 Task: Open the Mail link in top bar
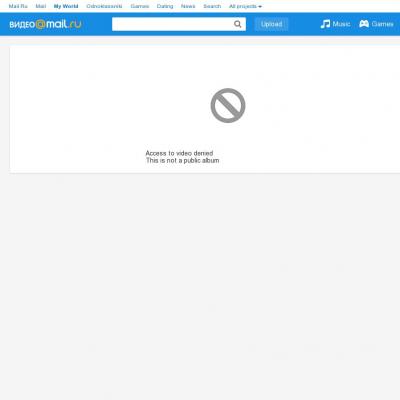(x=41, y=6)
